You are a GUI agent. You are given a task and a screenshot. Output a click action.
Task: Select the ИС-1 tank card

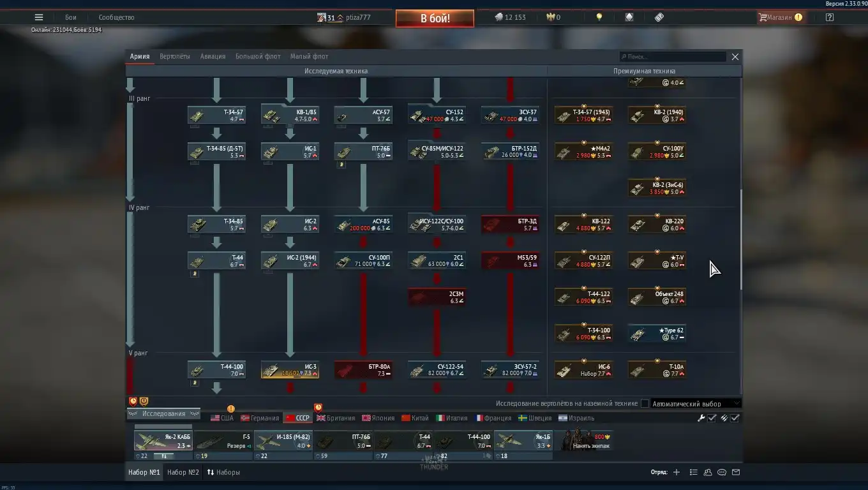coord(290,152)
